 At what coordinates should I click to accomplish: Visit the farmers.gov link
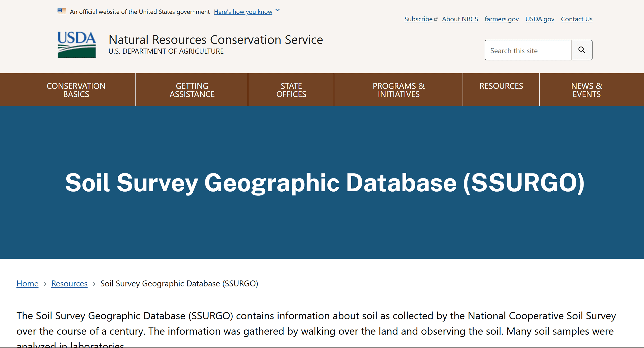502,19
